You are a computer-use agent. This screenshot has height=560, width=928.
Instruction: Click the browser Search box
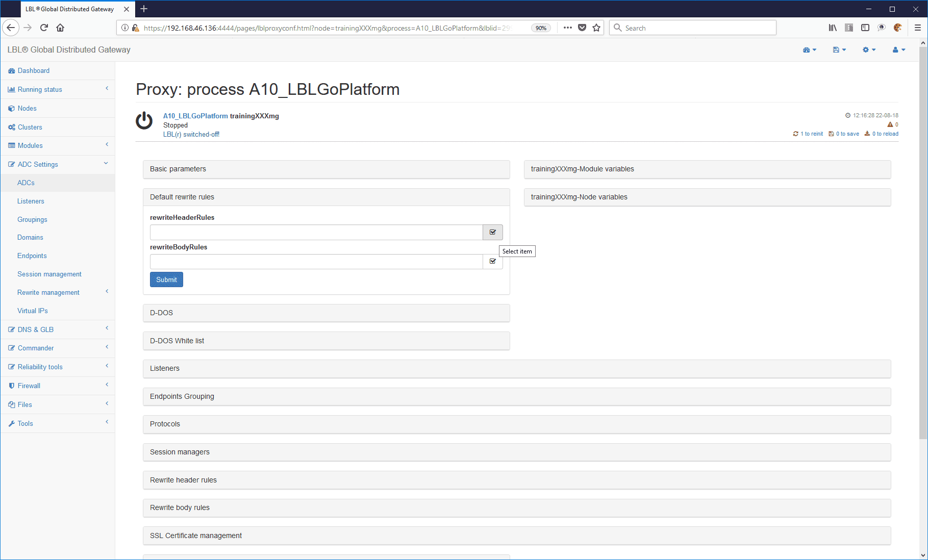click(x=693, y=28)
